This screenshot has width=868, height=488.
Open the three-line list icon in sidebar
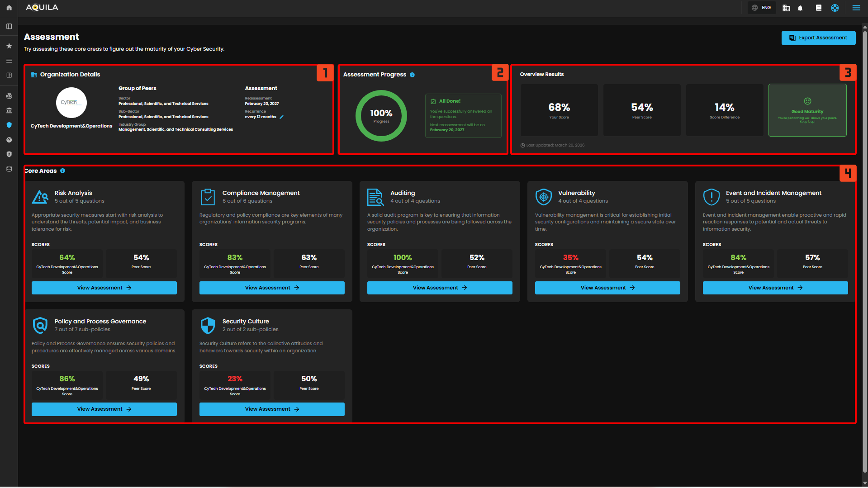coord(9,61)
